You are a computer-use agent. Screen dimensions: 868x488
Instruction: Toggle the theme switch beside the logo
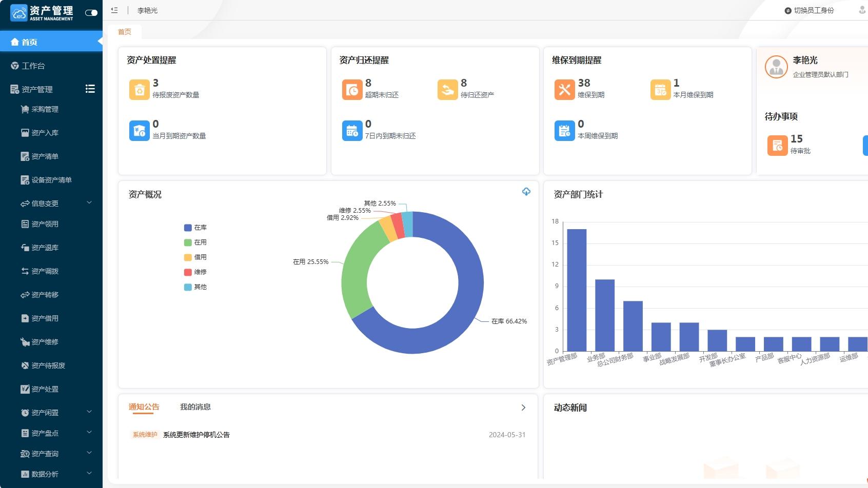pos(91,13)
